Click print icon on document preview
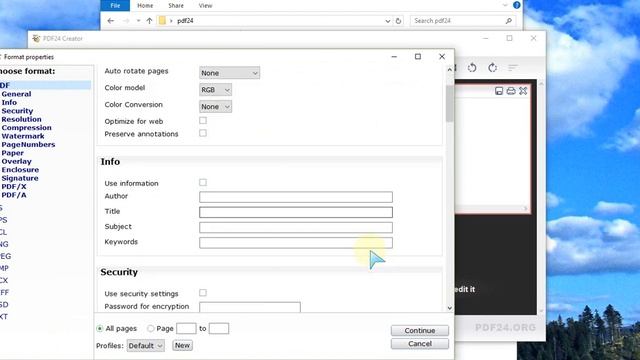Viewport: 640px width, 360px height. (x=511, y=91)
